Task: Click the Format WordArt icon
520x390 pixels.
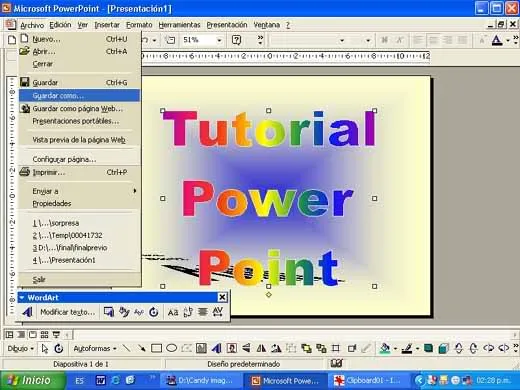Action: (x=124, y=312)
